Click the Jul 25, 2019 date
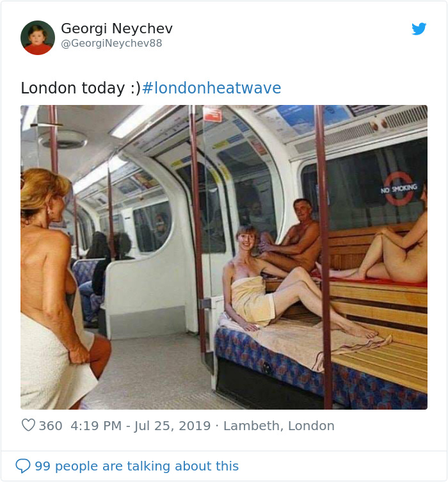 point(172,426)
